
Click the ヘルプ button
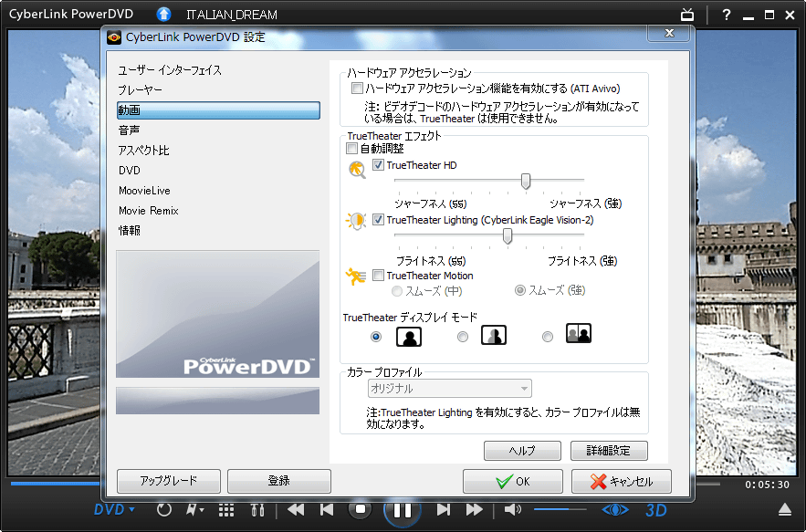(x=522, y=451)
